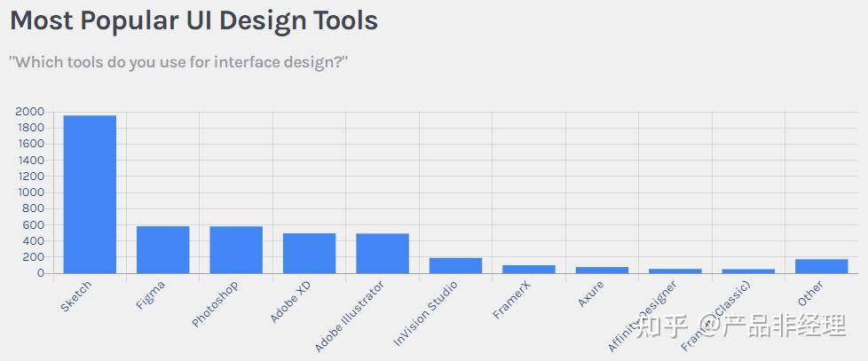Click the subtitle question about interface design
868x361 pixels.
point(178,62)
